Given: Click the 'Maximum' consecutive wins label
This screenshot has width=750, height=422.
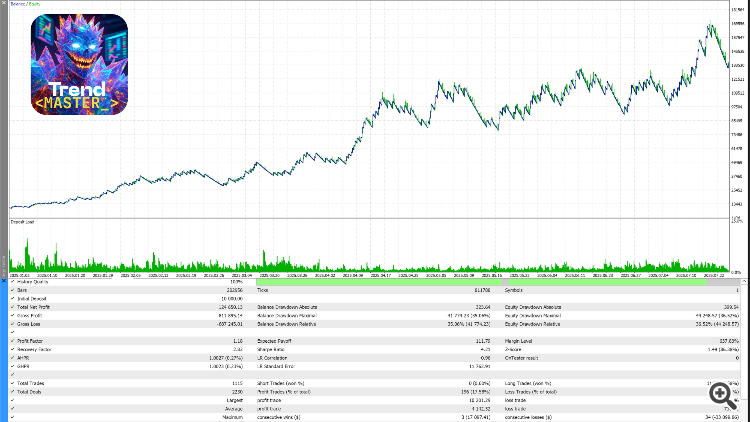Looking at the screenshot, I should pos(232,417).
